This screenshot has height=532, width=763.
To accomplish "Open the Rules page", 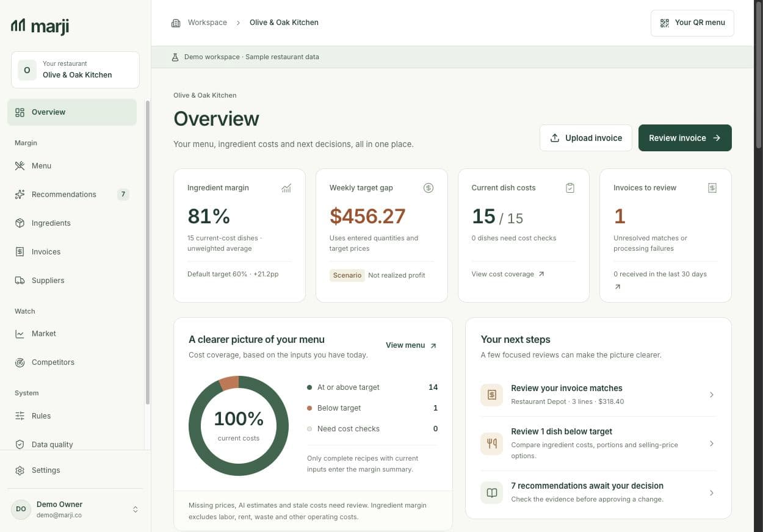I will click(x=72, y=416).
